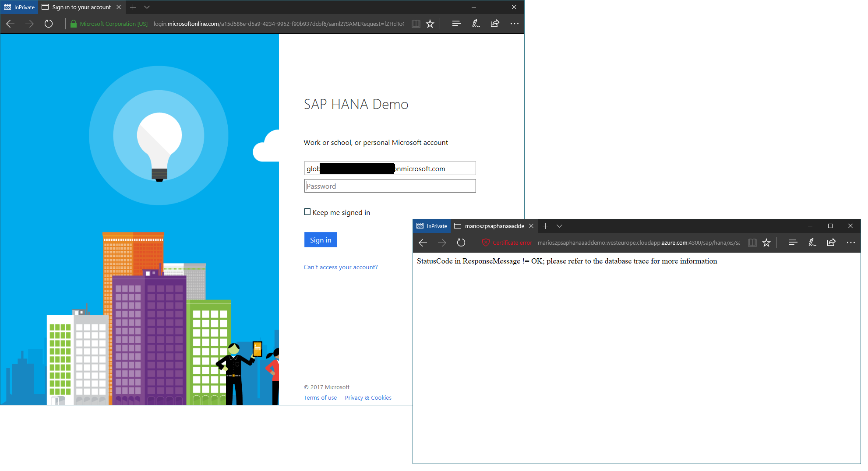Refresh the SAP HANA error page
This screenshot has width=868, height=471.
(x=461, y=243)
